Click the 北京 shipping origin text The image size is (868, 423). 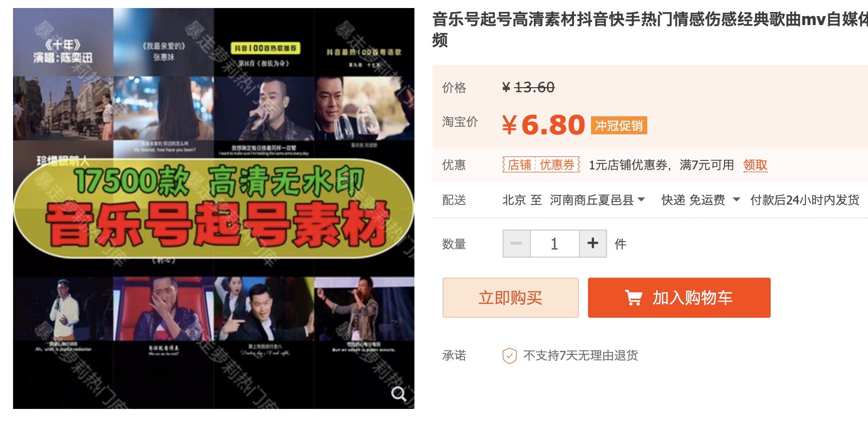click(514, 200)
